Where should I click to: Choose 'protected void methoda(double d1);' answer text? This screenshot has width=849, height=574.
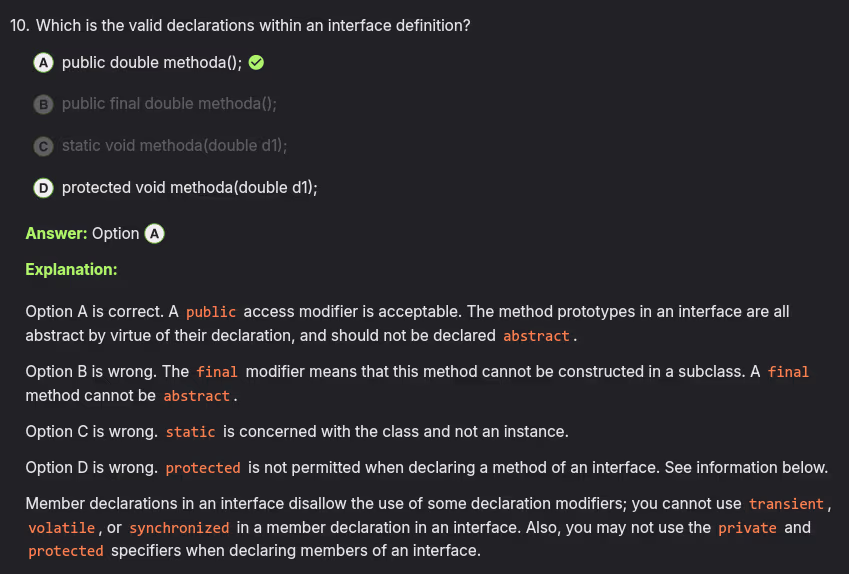tap(189, 188)
